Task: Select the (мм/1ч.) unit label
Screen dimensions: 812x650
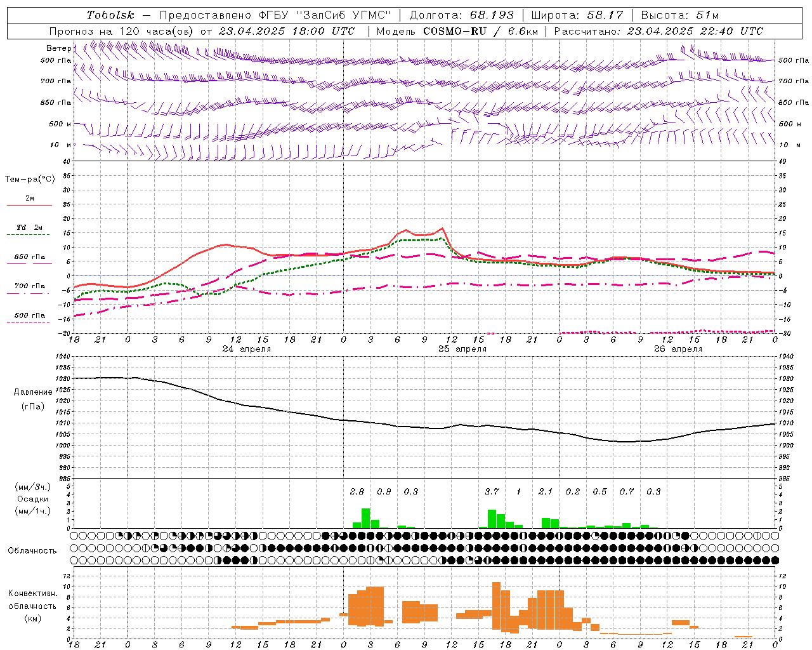Action: [x=33, y=511]
